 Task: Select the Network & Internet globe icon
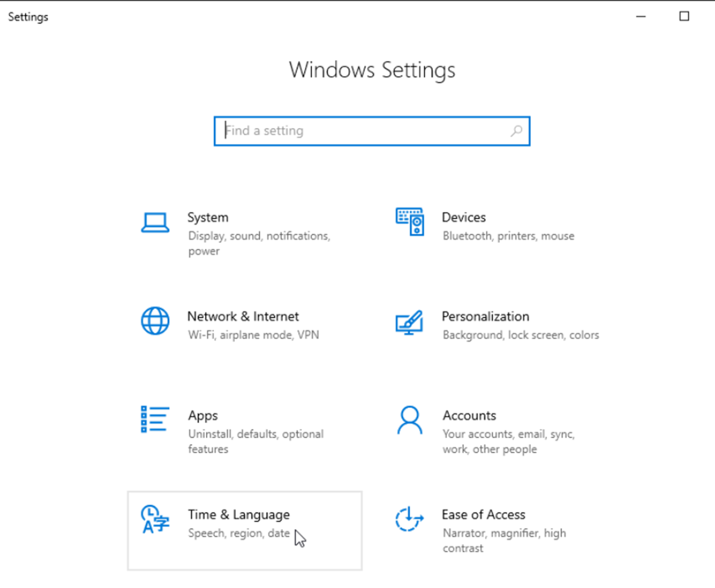click(155, 321)
